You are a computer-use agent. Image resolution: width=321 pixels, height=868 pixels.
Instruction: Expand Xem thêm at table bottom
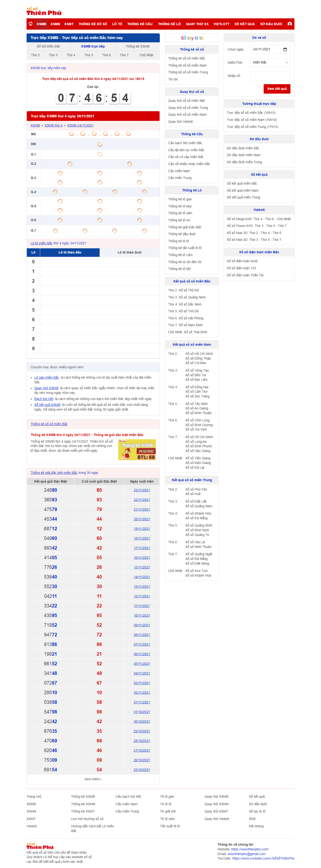pyautogui.click(x=93, y=779)
